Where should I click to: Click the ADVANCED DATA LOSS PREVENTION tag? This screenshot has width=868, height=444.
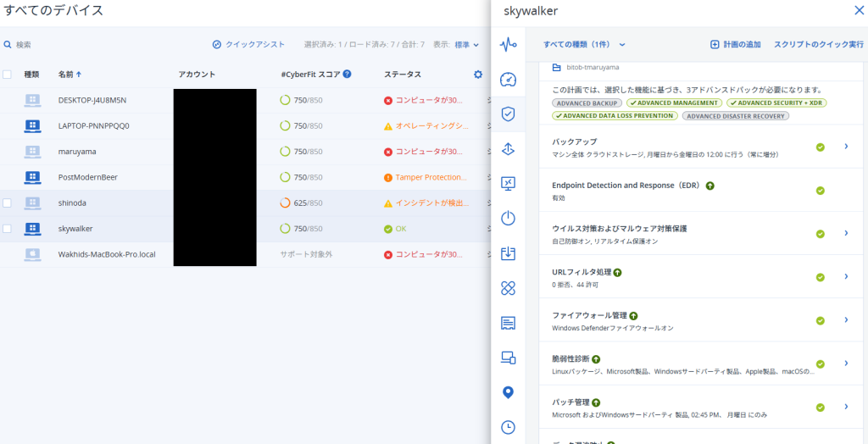615,116
